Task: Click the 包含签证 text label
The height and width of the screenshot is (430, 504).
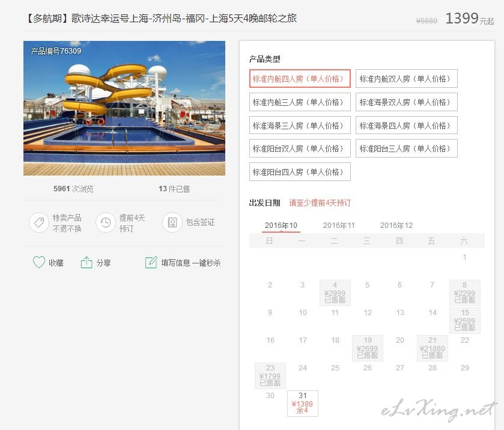Action: (200, 222)
